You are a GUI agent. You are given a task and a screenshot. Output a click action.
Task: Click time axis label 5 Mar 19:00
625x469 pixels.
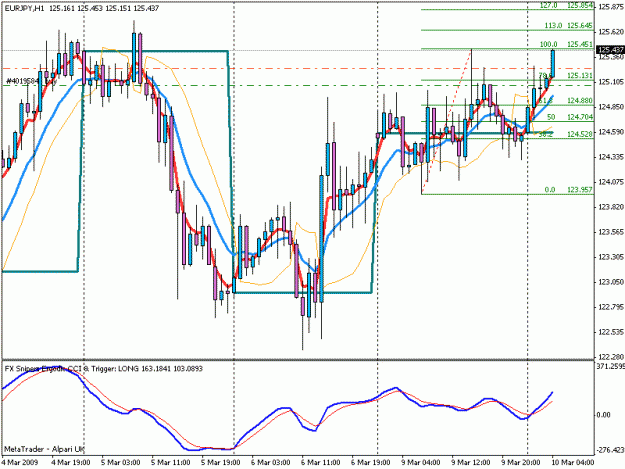[221, 463]
